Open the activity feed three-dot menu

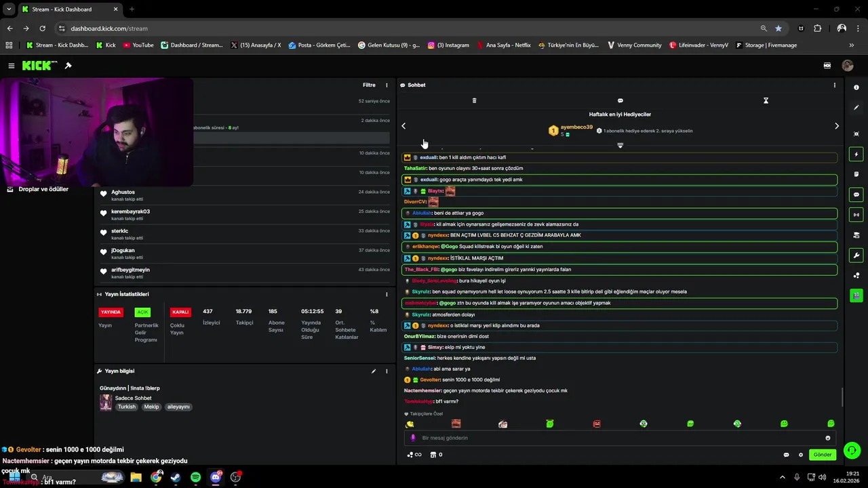click(x=387, y=85)
